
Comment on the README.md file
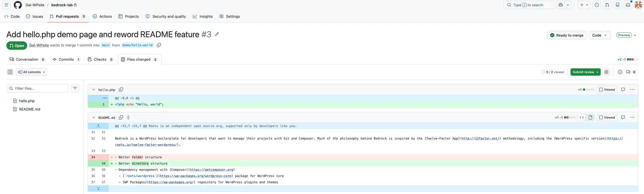623,118
